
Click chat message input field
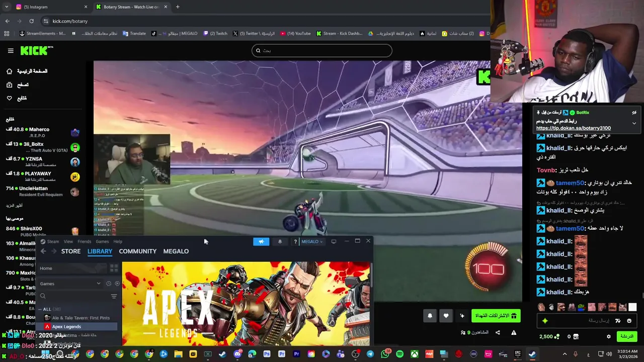(x=586, y=321)
